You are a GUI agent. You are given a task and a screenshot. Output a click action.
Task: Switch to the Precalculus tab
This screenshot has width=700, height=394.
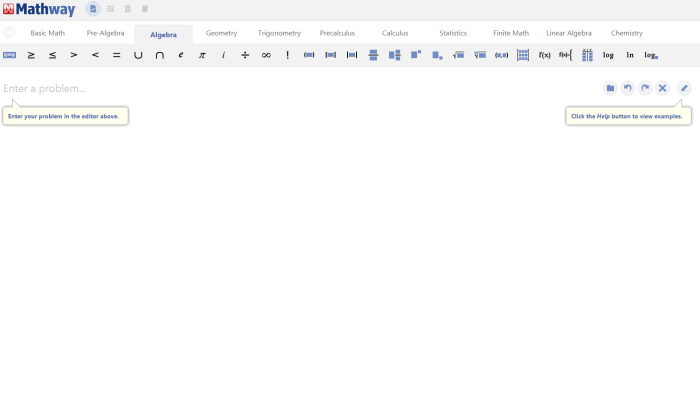point(337,33)
